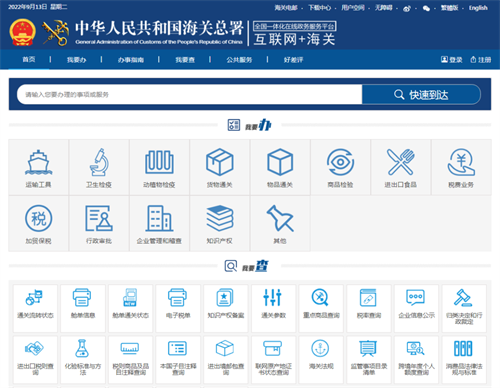The height and width of the screenshot is (388, 500).
Task: Focus the service search input field
Action: [x=189, y=95]
